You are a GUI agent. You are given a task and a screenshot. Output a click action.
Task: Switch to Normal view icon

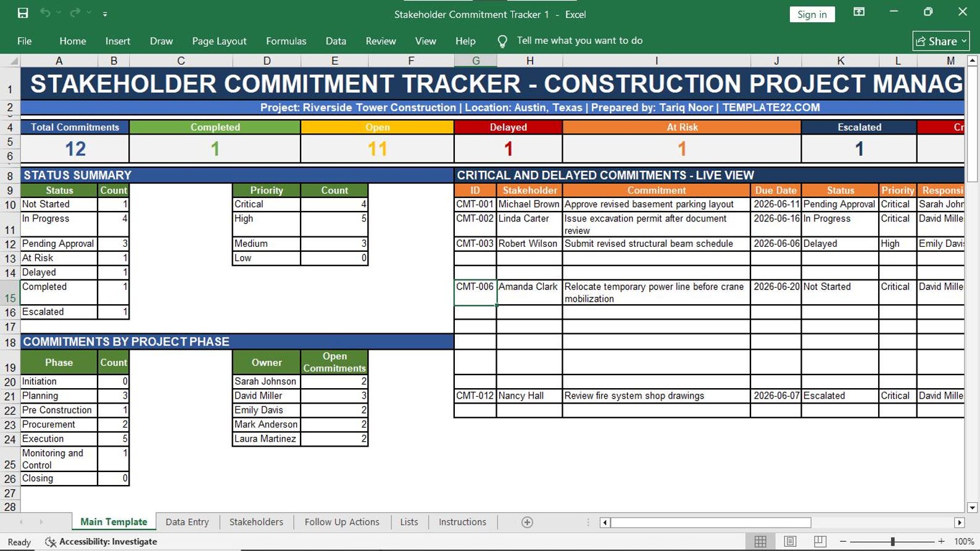pyautogui.click(x=760, y=541)
